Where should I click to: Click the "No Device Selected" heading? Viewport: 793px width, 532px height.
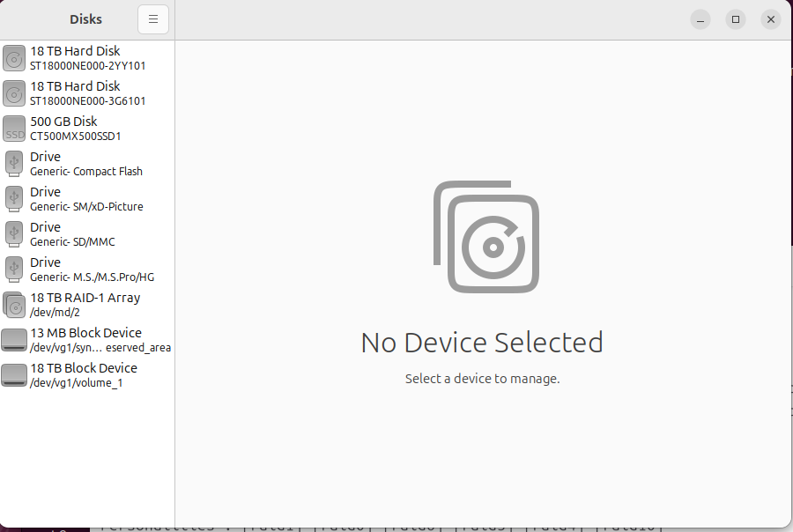tap(482, 342)
